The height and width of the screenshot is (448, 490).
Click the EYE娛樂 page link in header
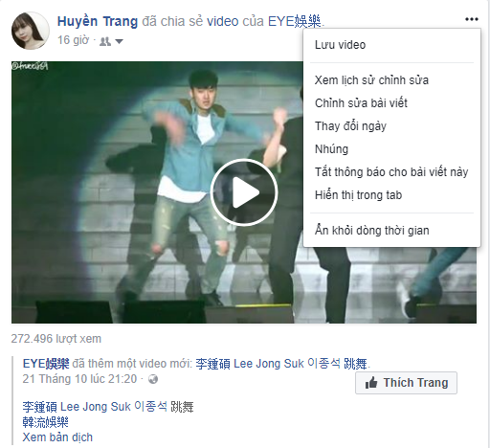[x=295, y=21]
